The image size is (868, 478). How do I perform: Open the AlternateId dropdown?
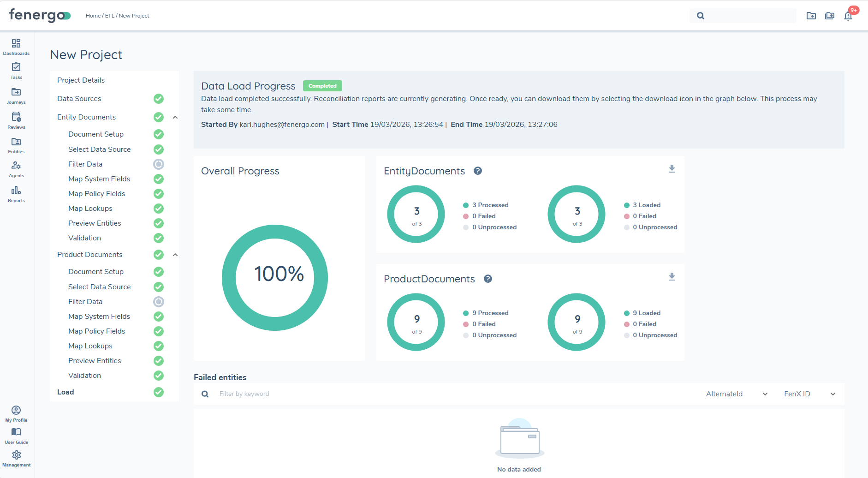pyautogui.click(x=735, y=394)
